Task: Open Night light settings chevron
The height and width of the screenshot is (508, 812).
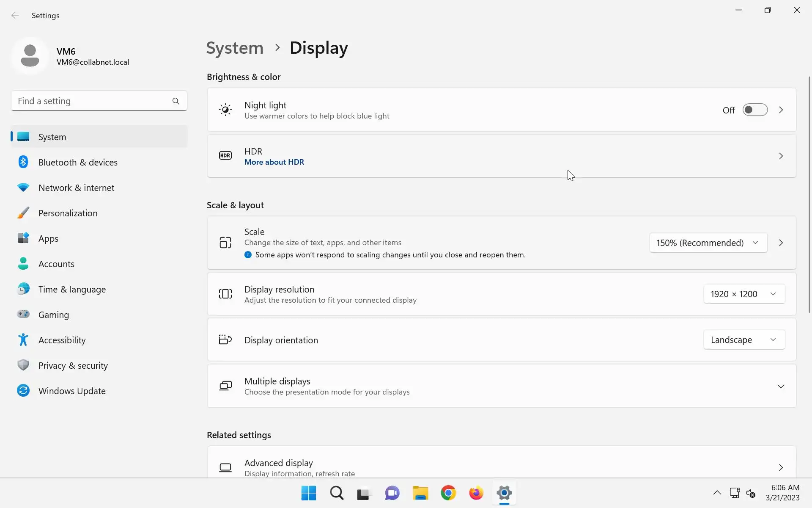Action: (781, 110)
